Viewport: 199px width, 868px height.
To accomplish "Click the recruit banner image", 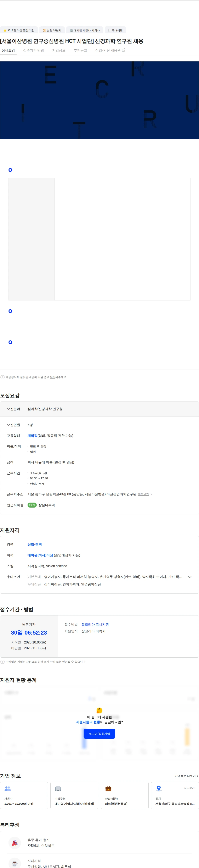I will [x=99, y=100].
